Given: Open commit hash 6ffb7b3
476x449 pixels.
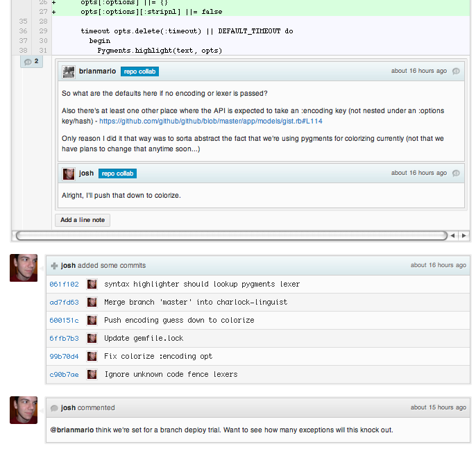Looking at the screenshot, I should (64, 338).
